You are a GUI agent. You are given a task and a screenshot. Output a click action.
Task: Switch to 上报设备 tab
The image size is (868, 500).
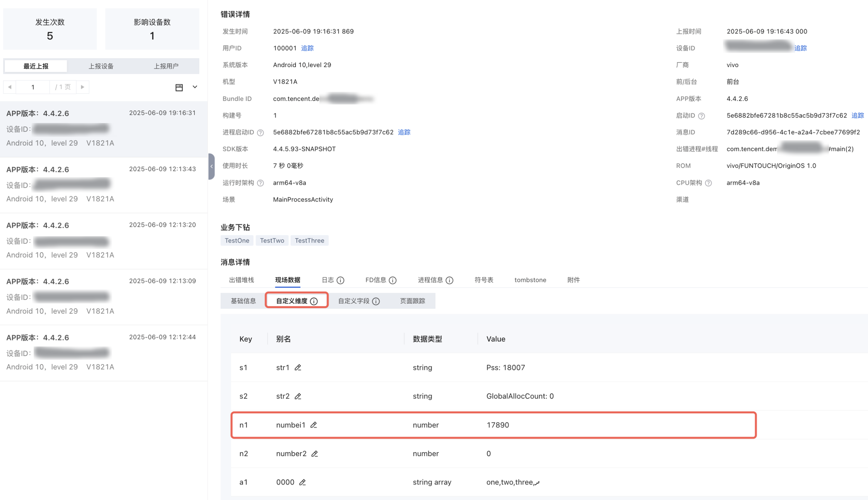tap(101, 66)
